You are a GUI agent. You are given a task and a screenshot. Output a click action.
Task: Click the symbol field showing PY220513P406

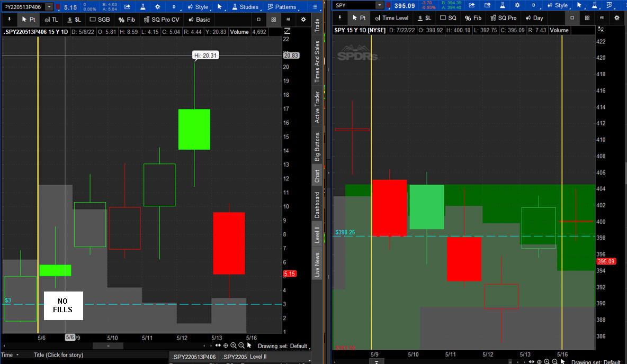[x=23, y=7]
